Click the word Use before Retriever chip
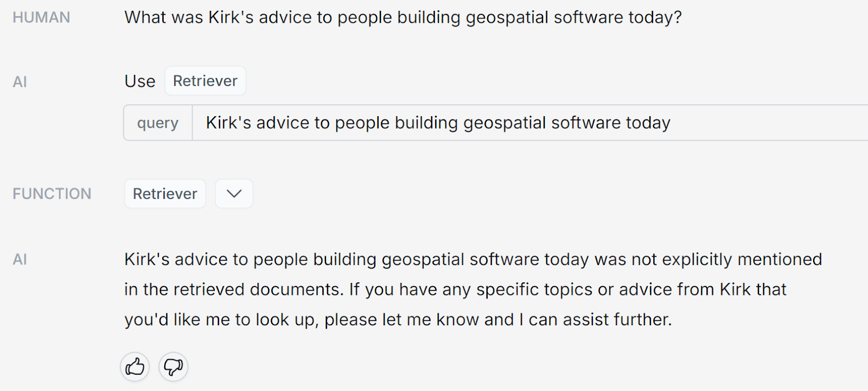Image resolution: width=868 pixels, height=391 pixels. point(140,81)
